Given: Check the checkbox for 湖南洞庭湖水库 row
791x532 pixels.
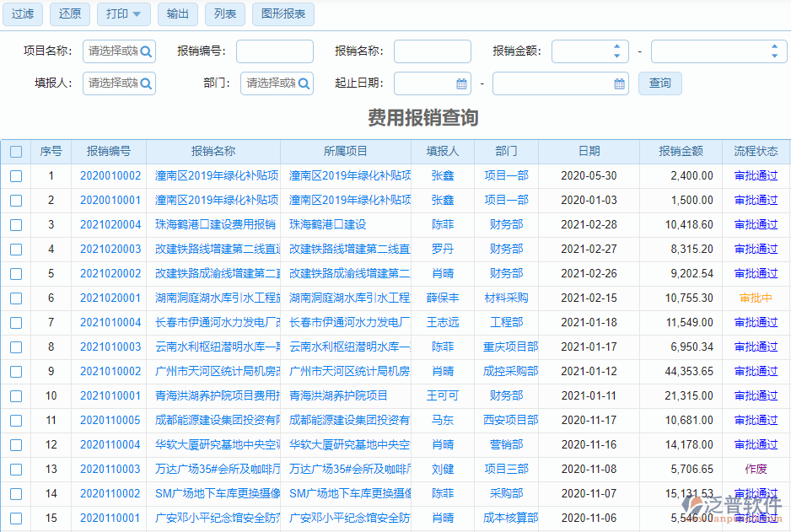Looking at the screenshot, I should (15, 298).
